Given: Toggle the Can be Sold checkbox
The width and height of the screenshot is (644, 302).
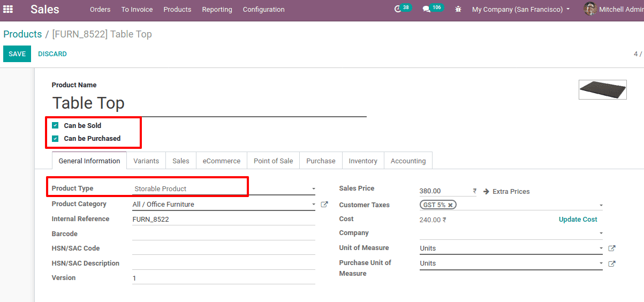Looking at the screenshot, I should [x=55, y=125].
